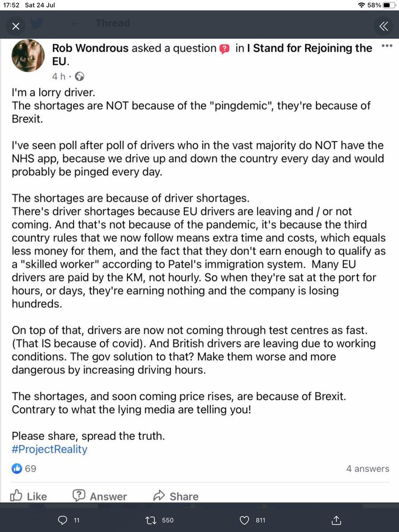Screen dimensions: 399x532
Task: Open Rob Wondrous profile name link
Action: pyautogui.click(x=90, y=48)
